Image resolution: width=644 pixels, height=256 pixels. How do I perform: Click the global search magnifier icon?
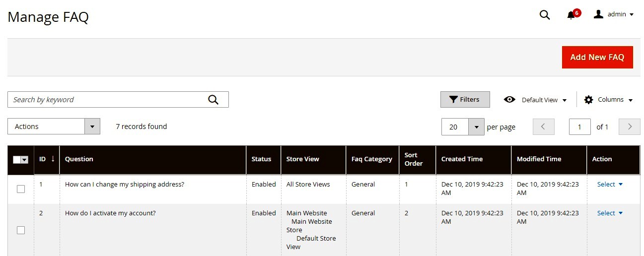[545, 15]
